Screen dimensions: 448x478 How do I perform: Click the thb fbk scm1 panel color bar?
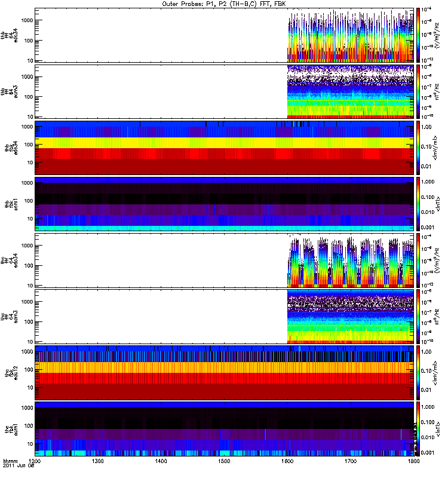tap(418, 204)
